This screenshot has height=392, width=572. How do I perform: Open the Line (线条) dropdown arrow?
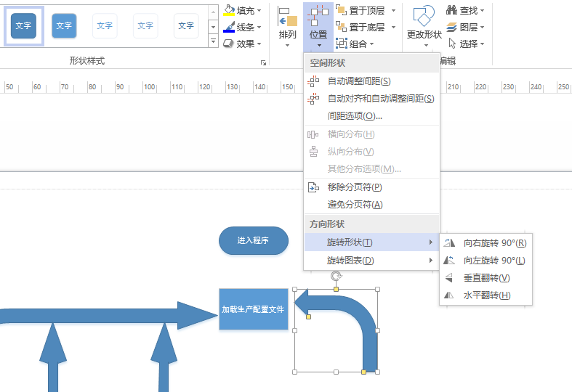pyautogui.click(x=259, y=28)
